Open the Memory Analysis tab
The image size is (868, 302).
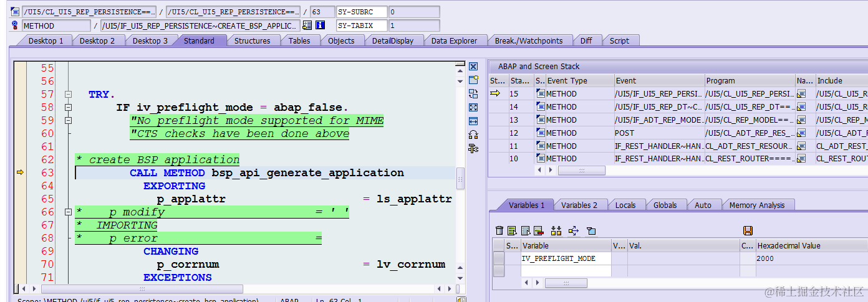(x=757, y=205)
